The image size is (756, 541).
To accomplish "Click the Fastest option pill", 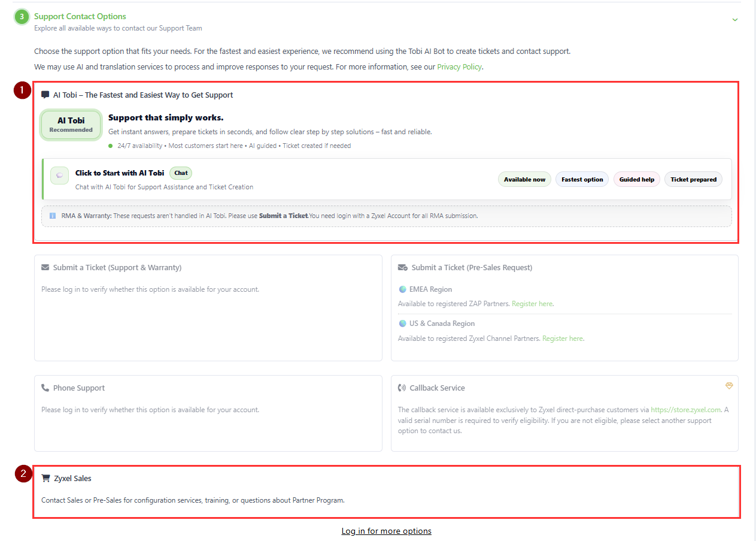I will click(582, 180).
